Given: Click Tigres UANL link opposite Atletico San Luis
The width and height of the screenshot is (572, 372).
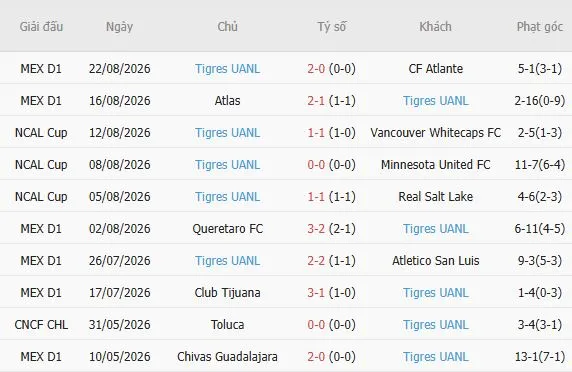Looking at the screenshot, I should 227,261.
